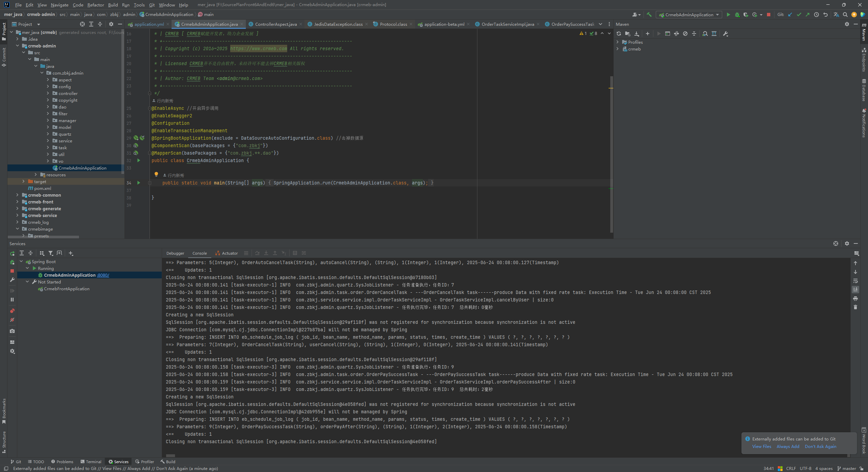Open the Actuator tab
Screen dimensions: 868x472
click(x=226, y=253)
